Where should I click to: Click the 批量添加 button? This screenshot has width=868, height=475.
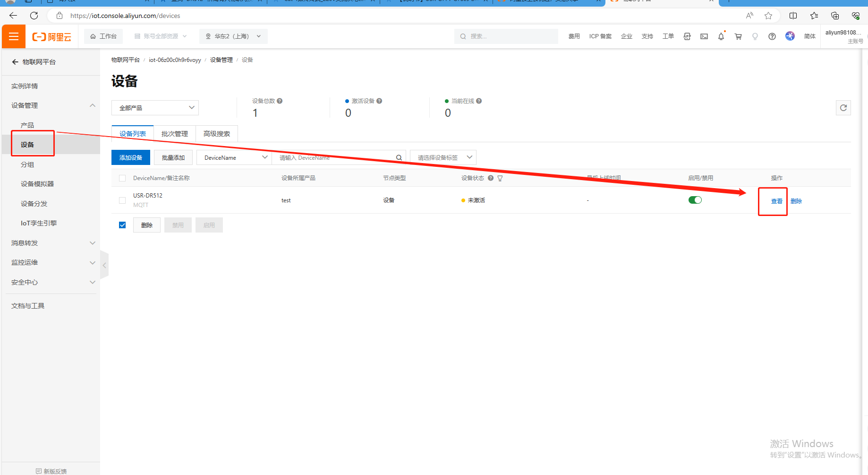[x=173, y=158]
